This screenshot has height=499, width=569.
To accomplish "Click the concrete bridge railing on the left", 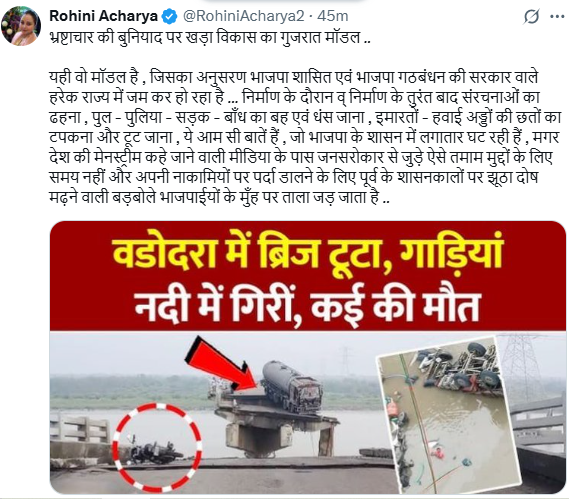I will [x=81, y=430].
